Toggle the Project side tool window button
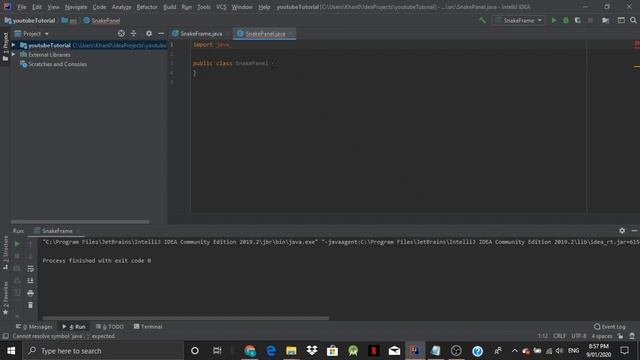This screenshot has width=640, height=360. 5,46
